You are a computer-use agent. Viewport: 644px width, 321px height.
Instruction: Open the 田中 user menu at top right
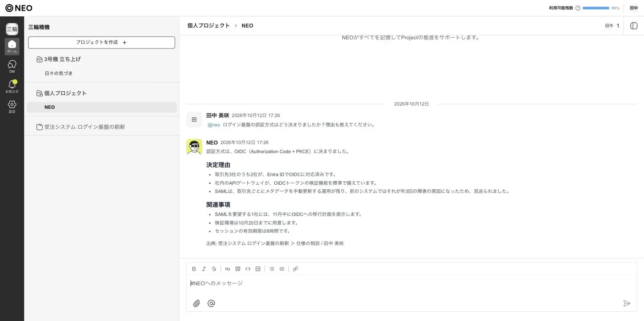[x=634, y=8]
